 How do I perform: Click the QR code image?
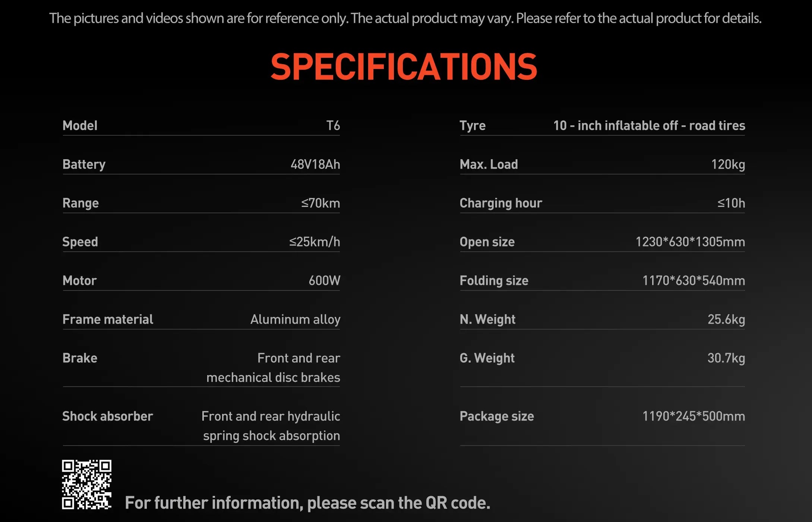(x=86, y=484)
